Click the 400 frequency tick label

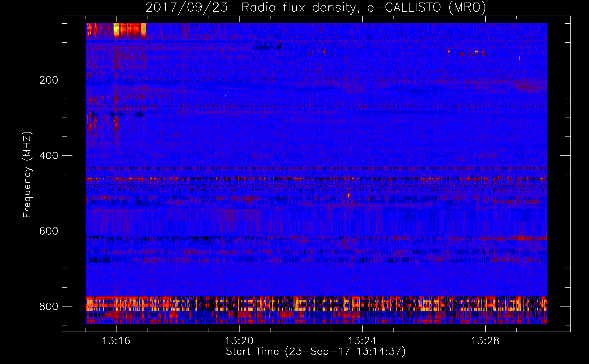pos(49,156)
